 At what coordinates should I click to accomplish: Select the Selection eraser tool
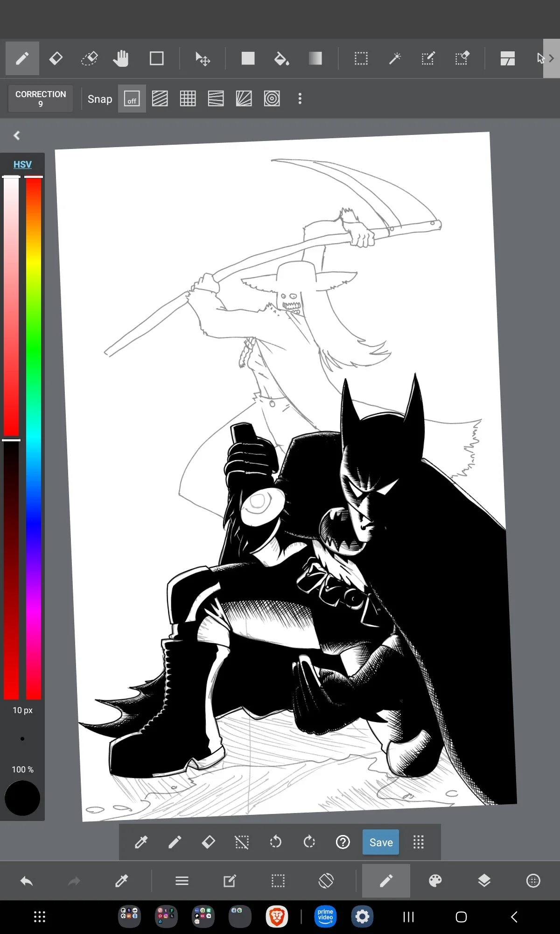(x=462, y=58)
